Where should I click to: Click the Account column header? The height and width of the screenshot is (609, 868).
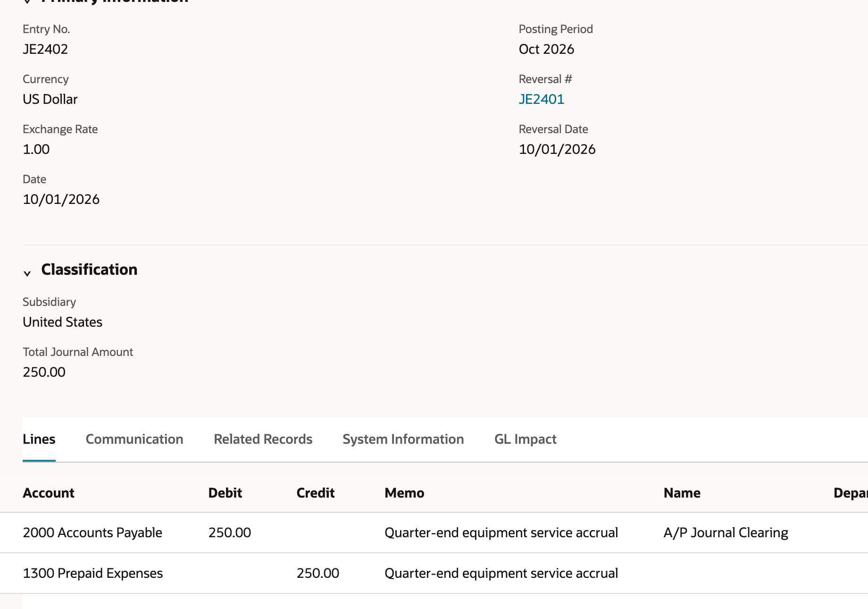49,493
